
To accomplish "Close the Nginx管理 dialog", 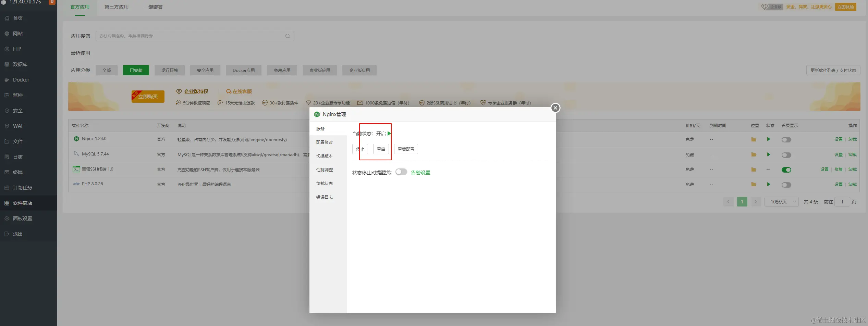I will click(555, 108).
